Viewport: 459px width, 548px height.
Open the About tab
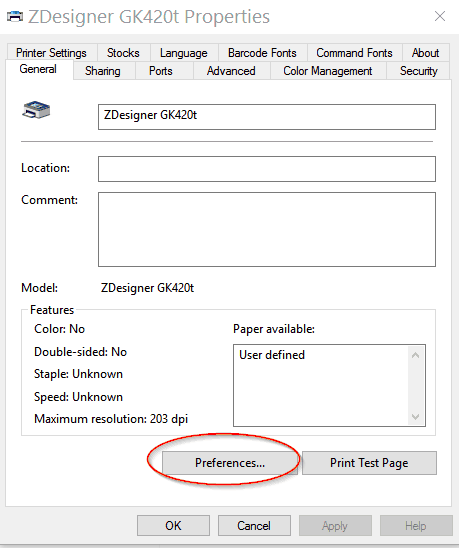425,53
